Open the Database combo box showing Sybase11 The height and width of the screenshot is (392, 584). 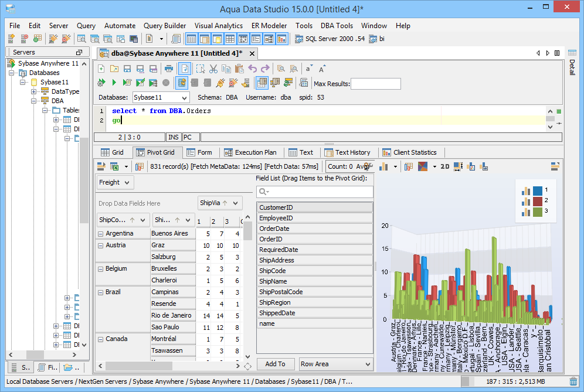[161, 97]
